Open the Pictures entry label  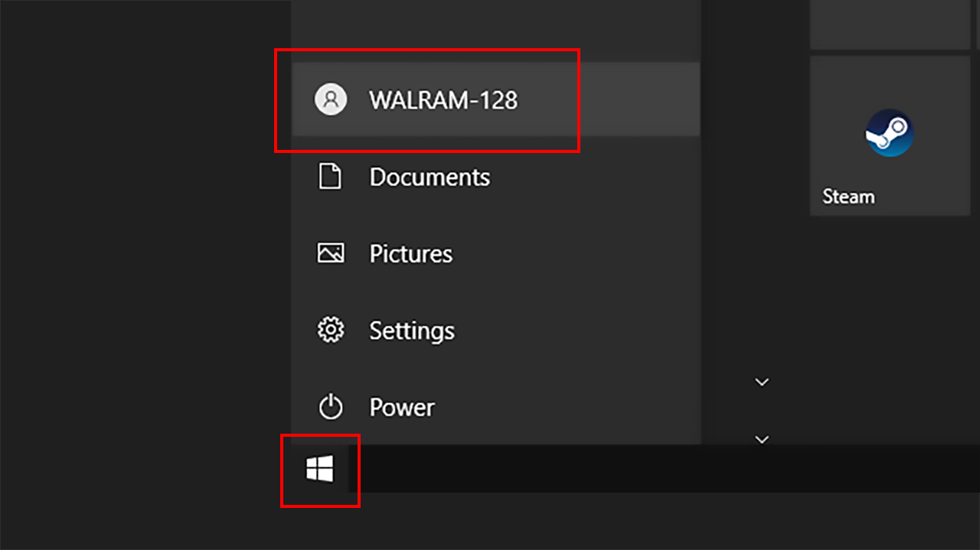(x=411, y=254)
